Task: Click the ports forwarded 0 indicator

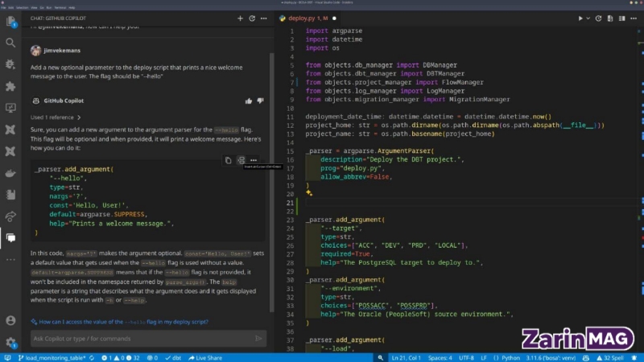Action: tap(152, 358)
